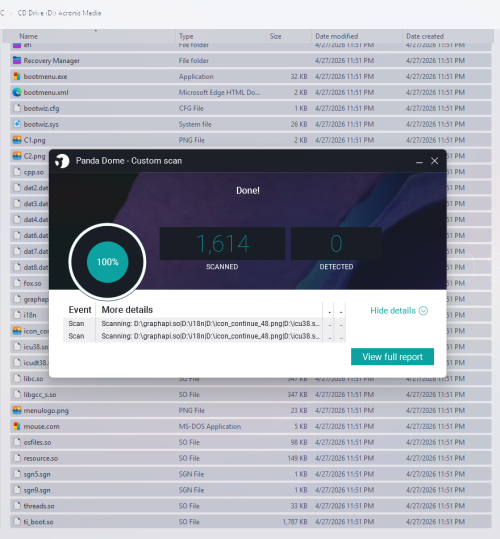This screenshot has width=500, height=539.
Task: Select bootwiz.cfg file name
Action: pyautogui.click(x=41, y=108)
